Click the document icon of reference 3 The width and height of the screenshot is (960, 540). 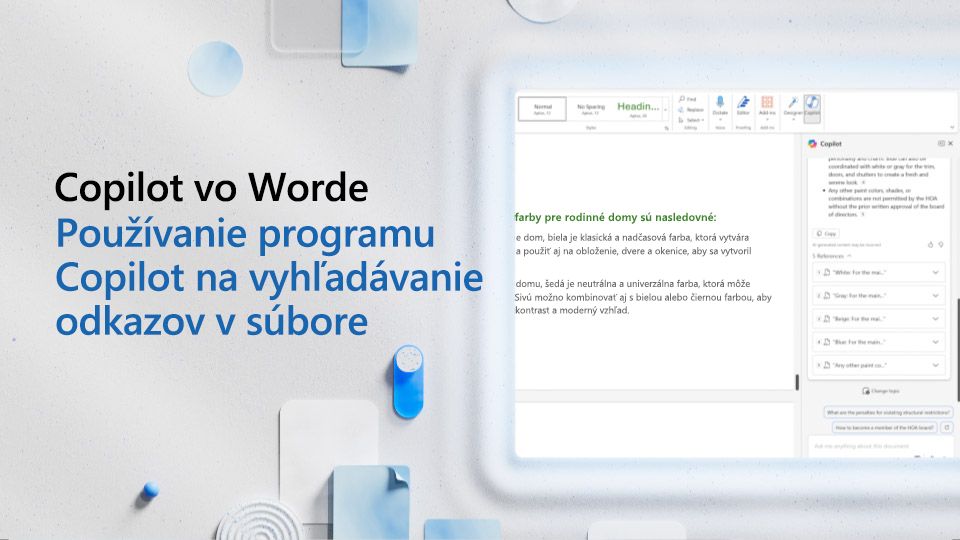pyautogui.click(x=827, y=319)
